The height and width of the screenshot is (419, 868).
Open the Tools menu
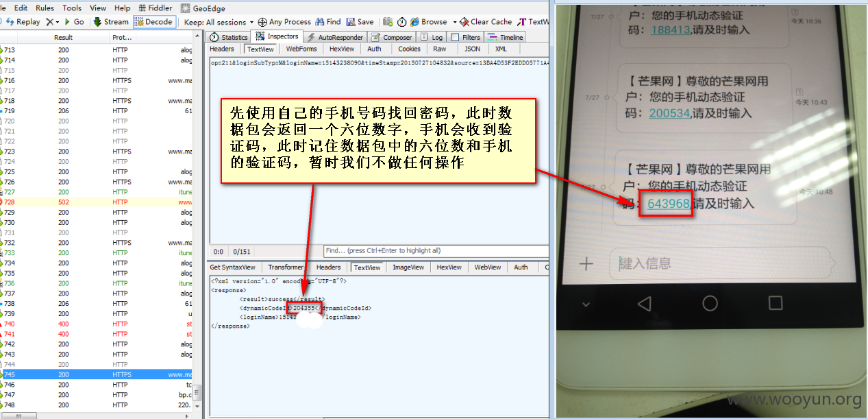pos(72,8)
